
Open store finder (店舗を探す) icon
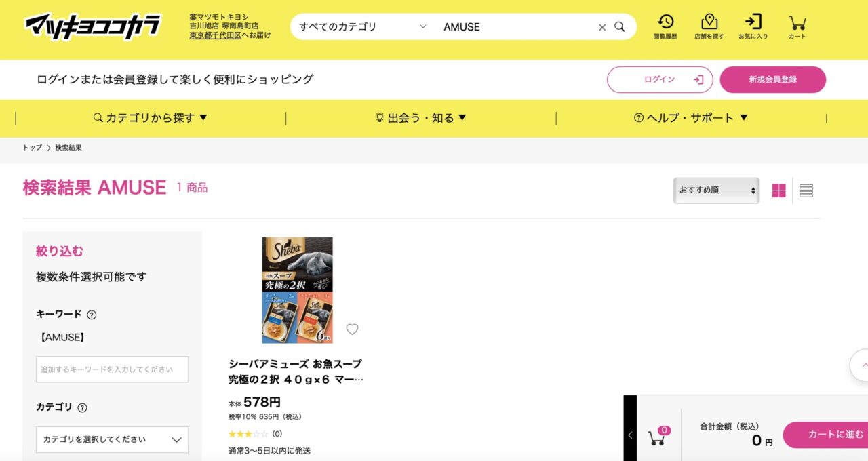[x=709, y=26]
